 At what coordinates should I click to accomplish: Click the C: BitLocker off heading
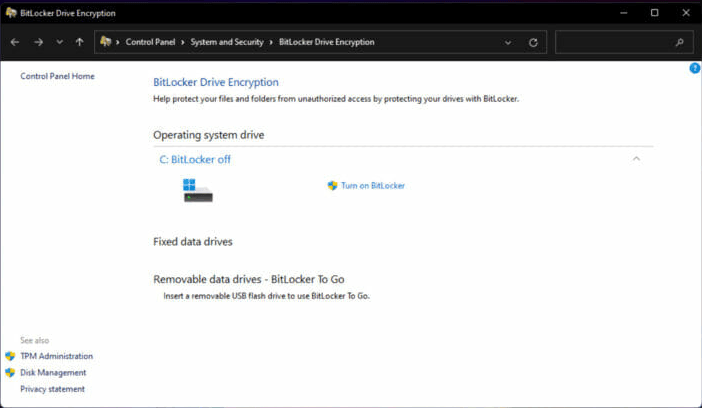tap(195, 159)
